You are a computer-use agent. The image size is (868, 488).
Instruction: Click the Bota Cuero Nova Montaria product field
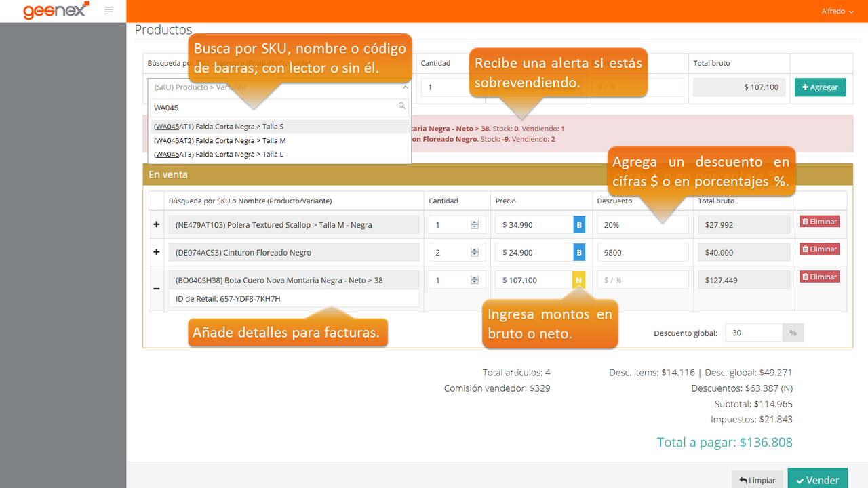(x=294, y=280)
